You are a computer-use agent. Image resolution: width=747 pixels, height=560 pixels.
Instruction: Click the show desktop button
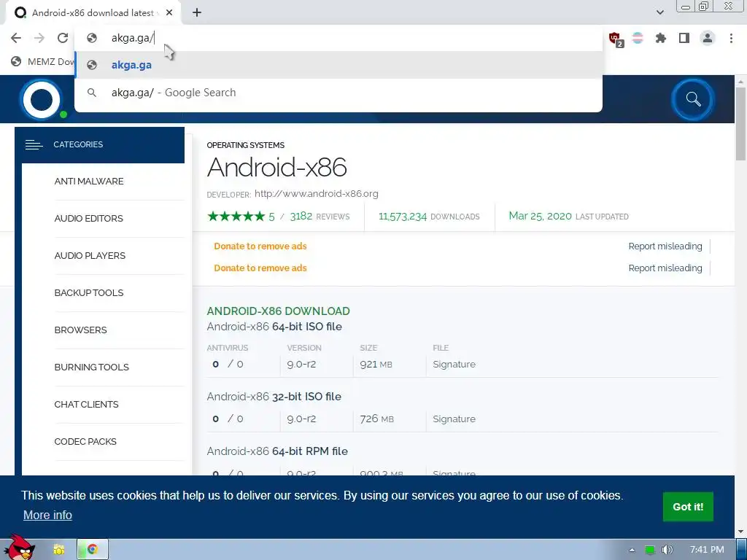click(742, 550)
